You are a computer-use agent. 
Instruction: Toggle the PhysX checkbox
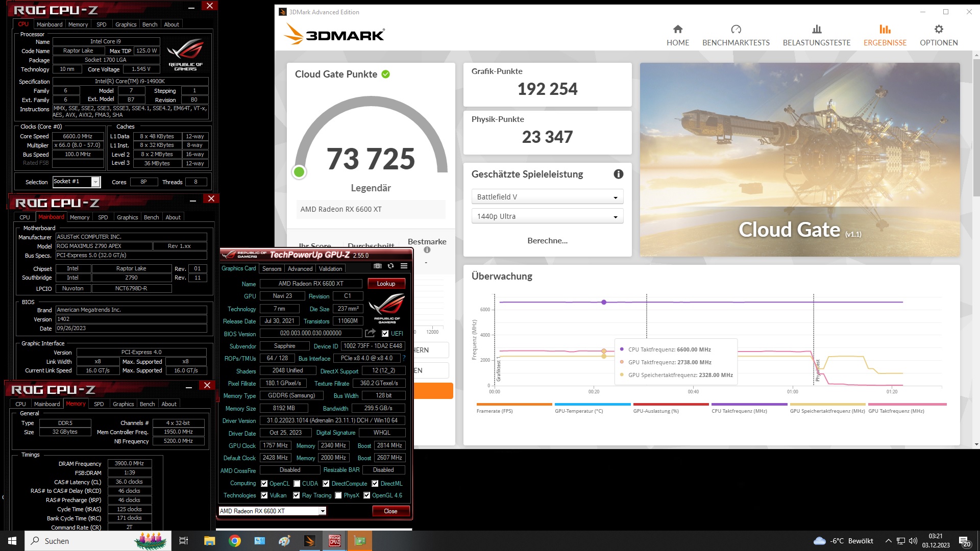click(338, 495)
